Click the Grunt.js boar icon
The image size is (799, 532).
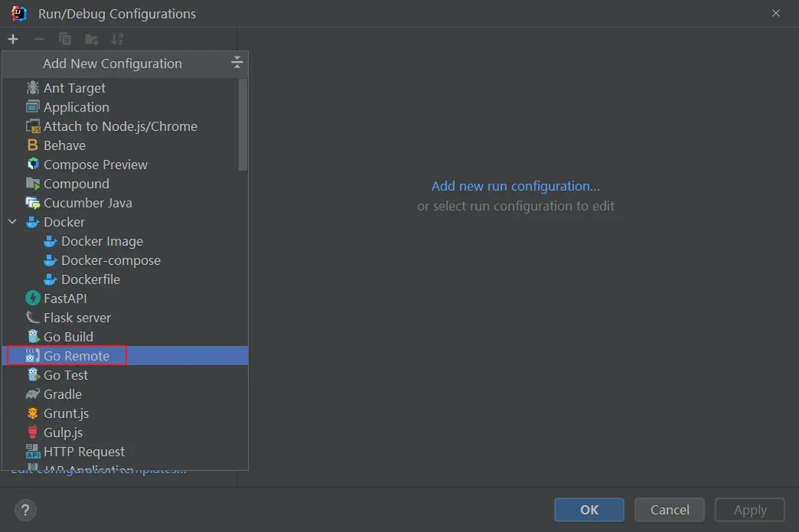(33, 413)
